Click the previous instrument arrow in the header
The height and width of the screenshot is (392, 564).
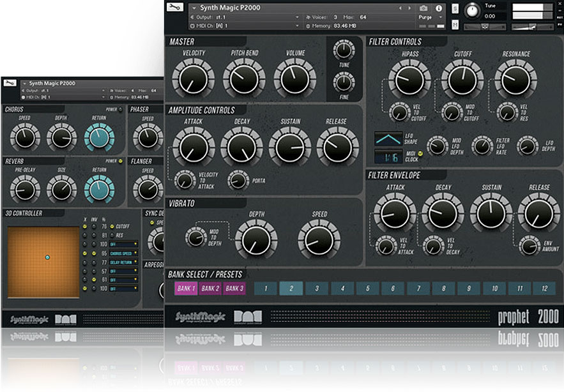[400, 8]
